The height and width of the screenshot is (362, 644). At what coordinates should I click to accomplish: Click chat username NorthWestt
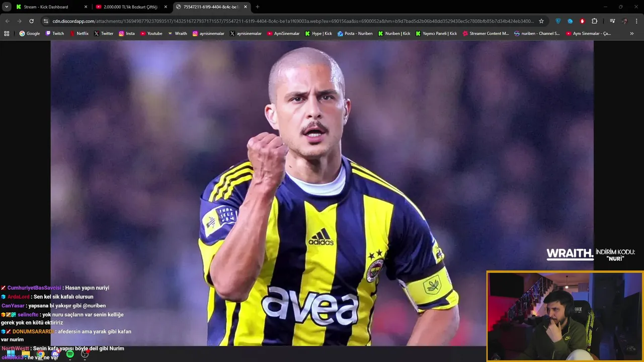click(x=15, y=348)
